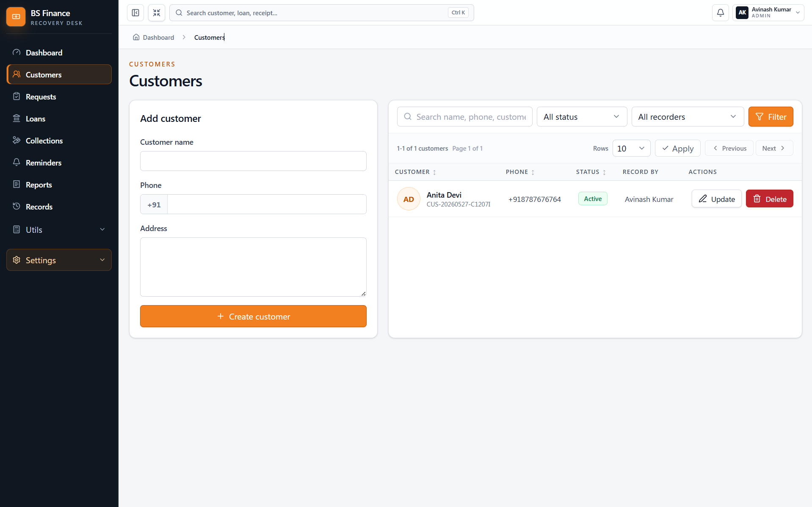Click phone number +918787676764

point(534,199)
